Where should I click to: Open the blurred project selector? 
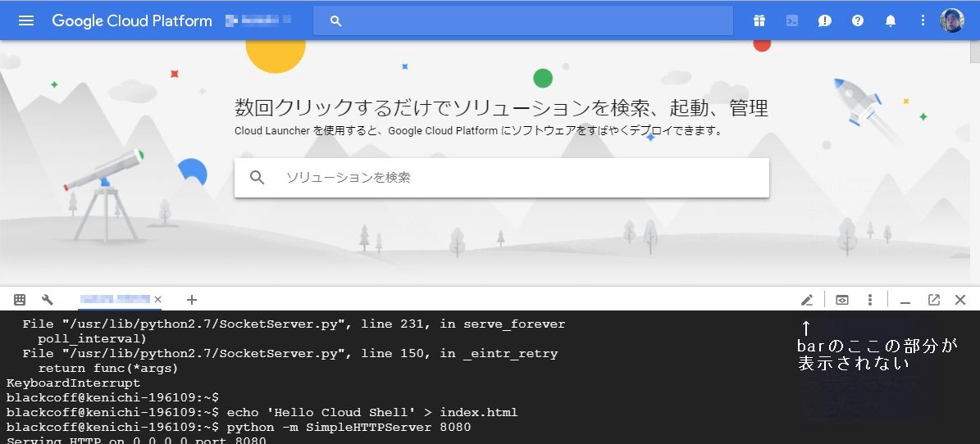tap(258, 20)
